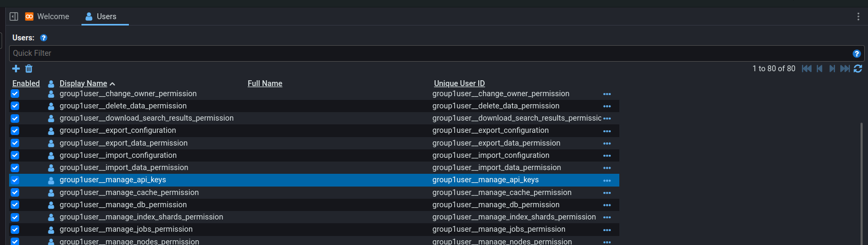Sort by Unique User ID column header

459,83
